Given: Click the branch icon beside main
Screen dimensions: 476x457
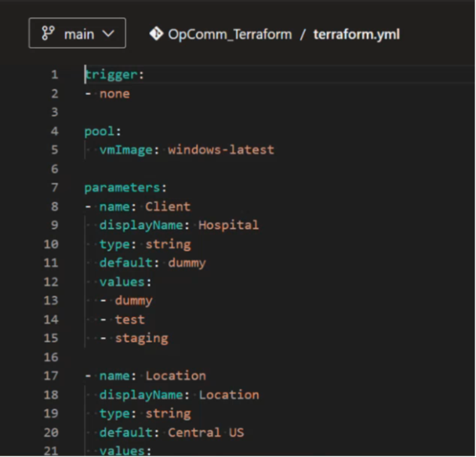Looking at the screenshot, I should coord(48,34).
